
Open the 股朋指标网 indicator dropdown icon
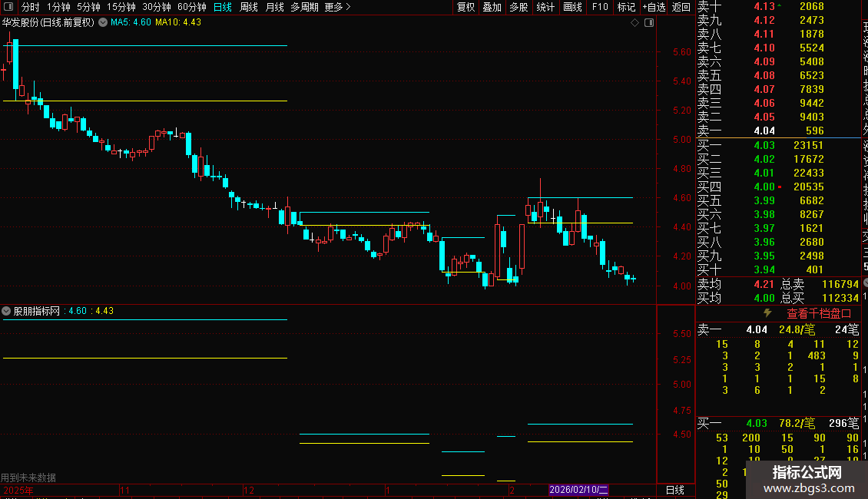tap(6, 311)
